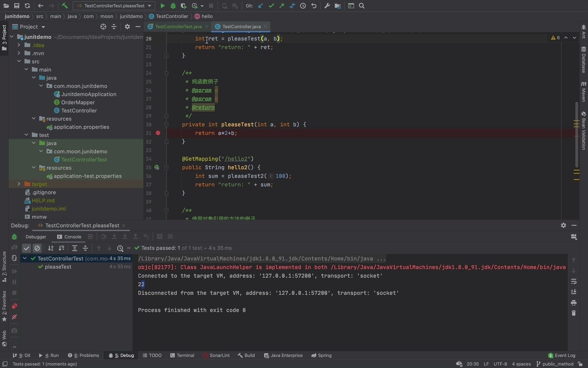Toggle auto-rerun tests icon in debug sidebar
Image resolution: width=588 pixels, height=368 pixels.
(14, 258)
